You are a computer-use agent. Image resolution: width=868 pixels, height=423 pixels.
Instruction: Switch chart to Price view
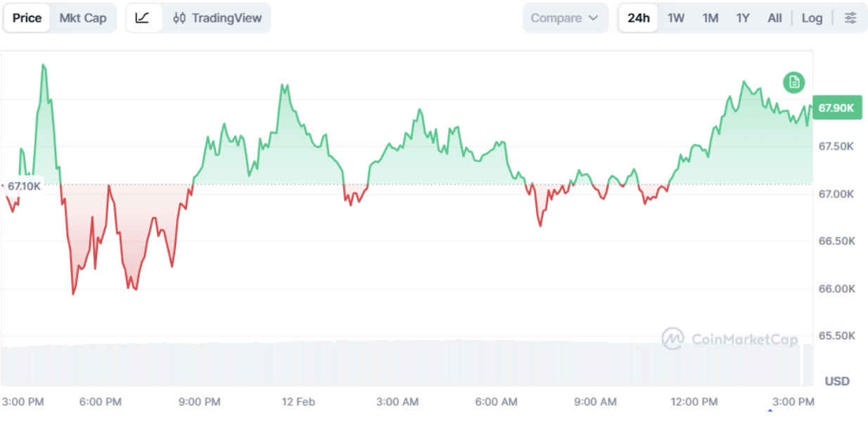[27, 18]
